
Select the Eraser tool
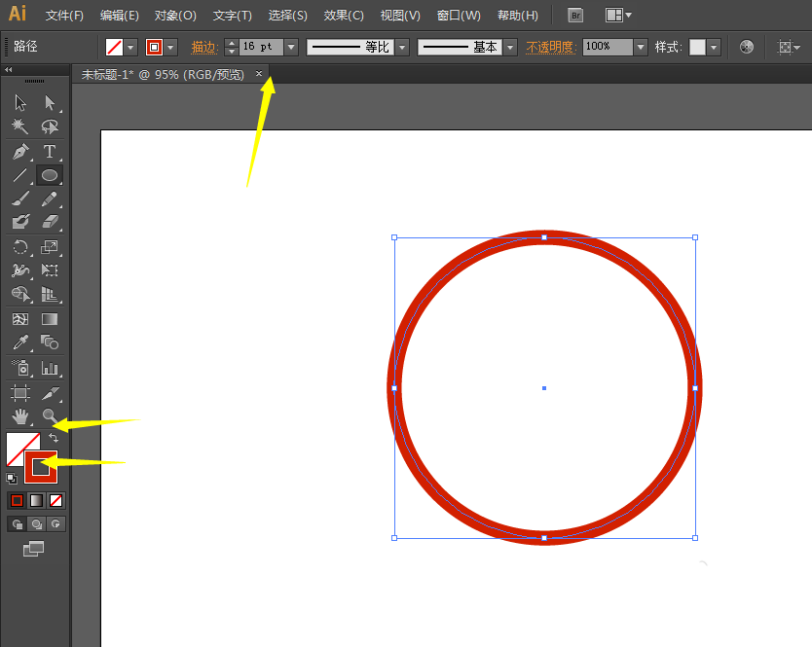tap(50, 222)
